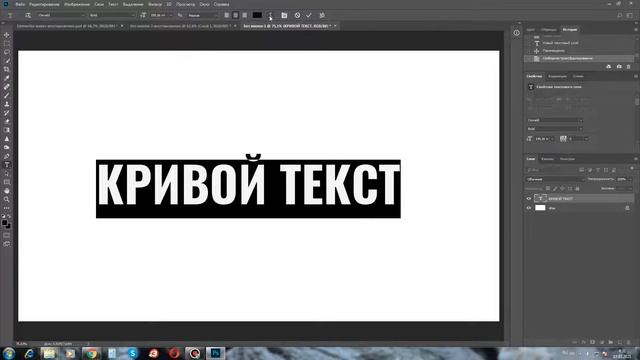Hide the background layer eye icon
Screen dimensions: 640x360
(529, 208)
